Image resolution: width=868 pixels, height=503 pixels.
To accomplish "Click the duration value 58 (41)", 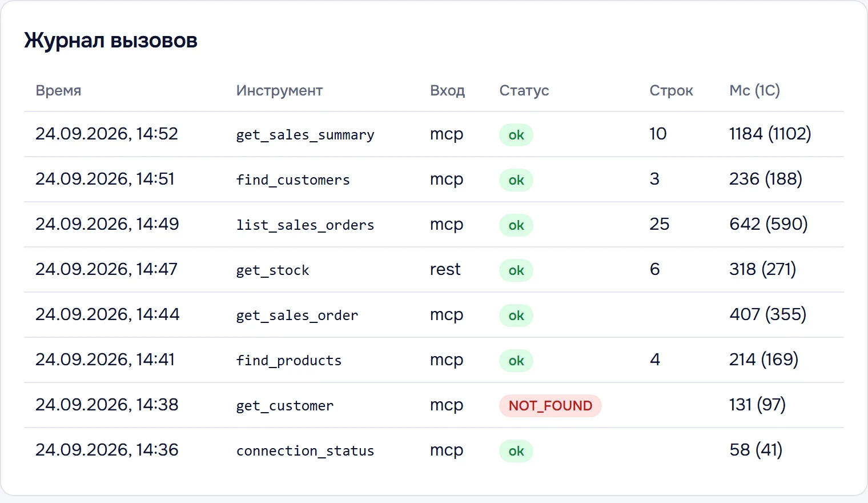I will [756, 450].
